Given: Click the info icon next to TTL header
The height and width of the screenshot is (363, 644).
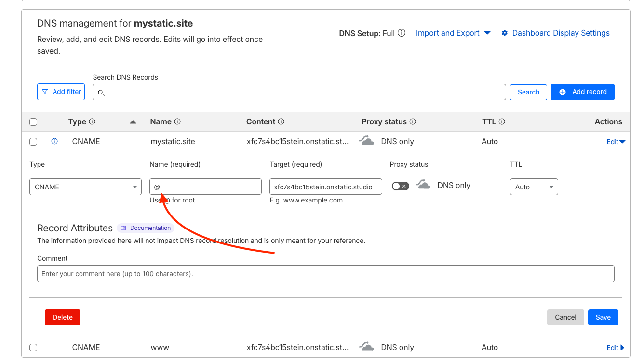Looking at the screenshot, I should [502, 122].
